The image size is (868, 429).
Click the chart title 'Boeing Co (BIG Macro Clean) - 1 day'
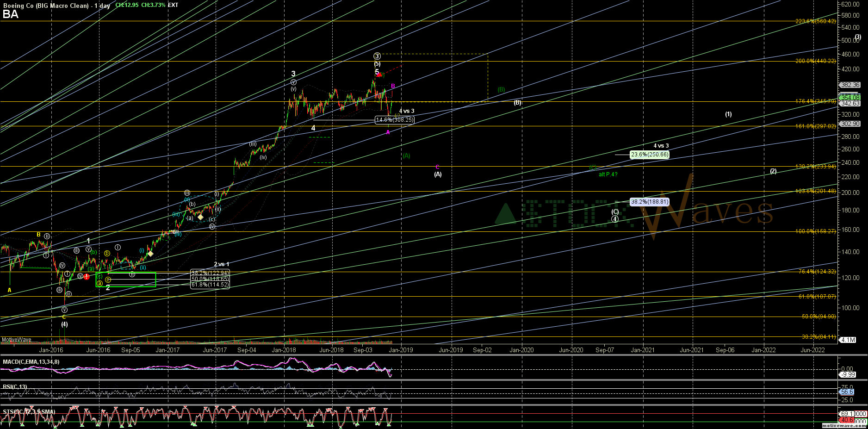(x=56, y=6)
